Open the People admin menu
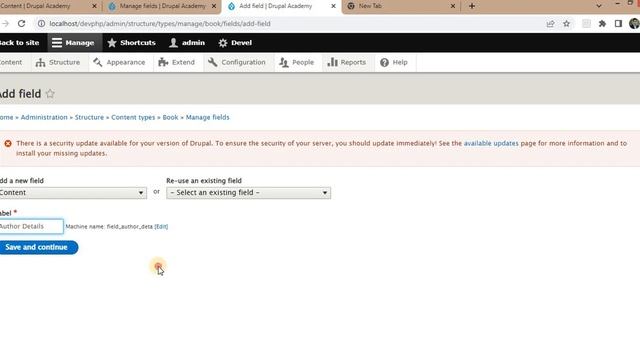The width and height of the screenshot is (640, 360). [x=297, y=62]
